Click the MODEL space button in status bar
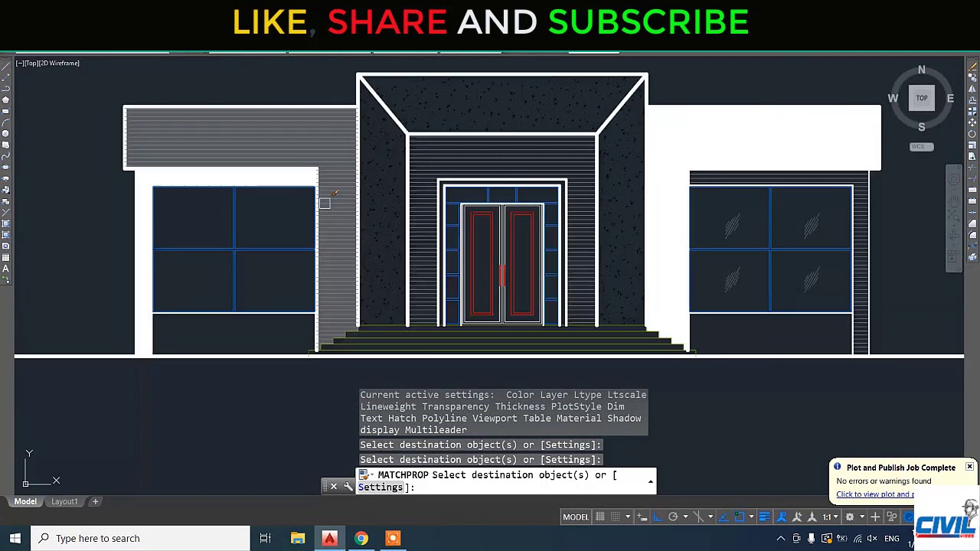 point(576,517)
